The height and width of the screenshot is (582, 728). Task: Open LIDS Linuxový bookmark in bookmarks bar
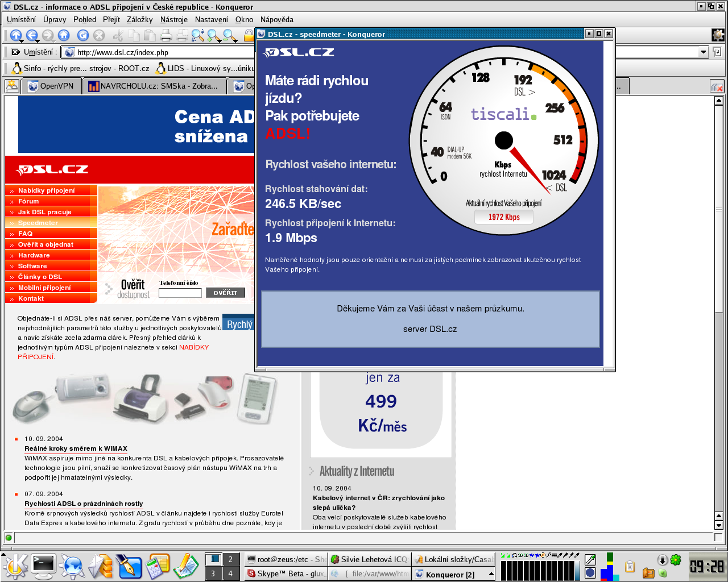click(205, 68)
